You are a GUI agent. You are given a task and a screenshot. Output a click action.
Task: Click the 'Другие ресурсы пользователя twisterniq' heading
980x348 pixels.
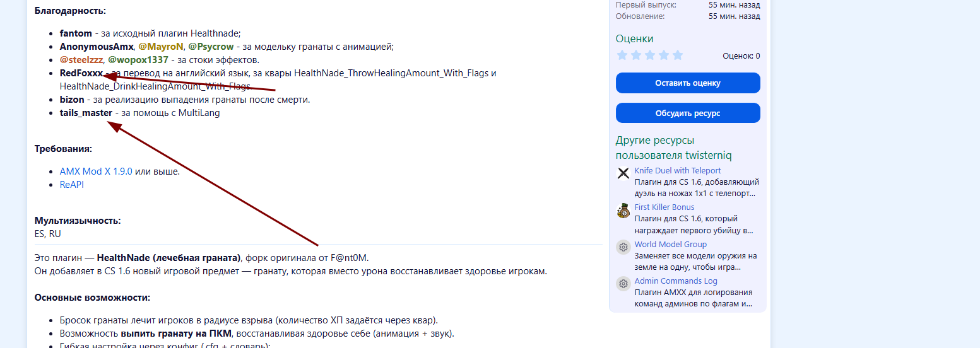(x=674, y=148)
